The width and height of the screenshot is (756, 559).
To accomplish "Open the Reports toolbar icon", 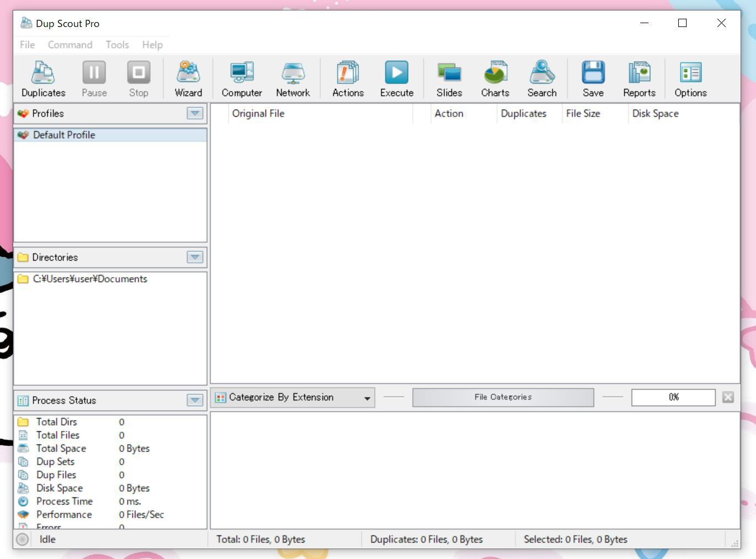I will [x=639, y=79].
